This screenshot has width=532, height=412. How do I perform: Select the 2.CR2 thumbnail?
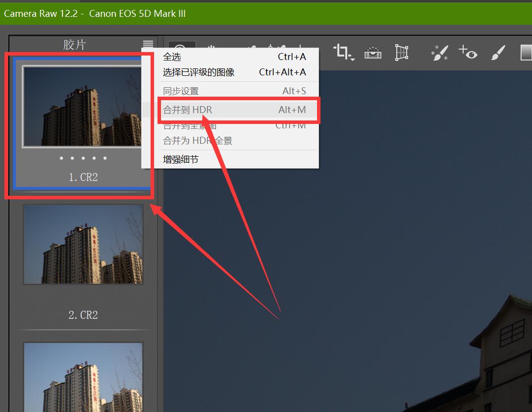coord(83,244)
